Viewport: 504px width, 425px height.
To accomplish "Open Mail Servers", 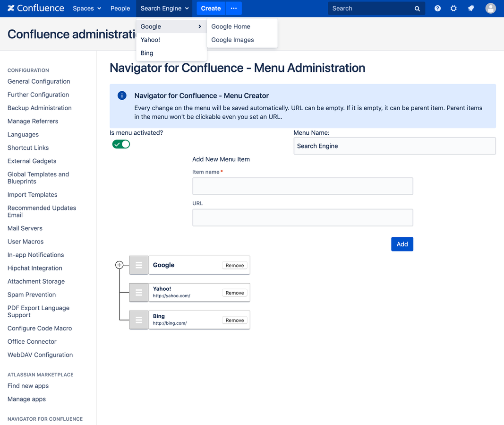I will [25, 228].
